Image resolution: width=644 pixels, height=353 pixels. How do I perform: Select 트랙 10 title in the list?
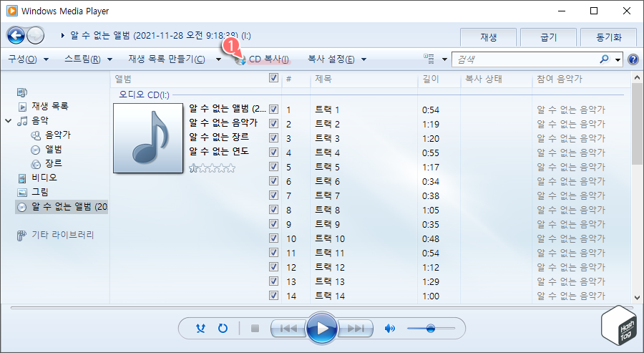coord(330,238)
